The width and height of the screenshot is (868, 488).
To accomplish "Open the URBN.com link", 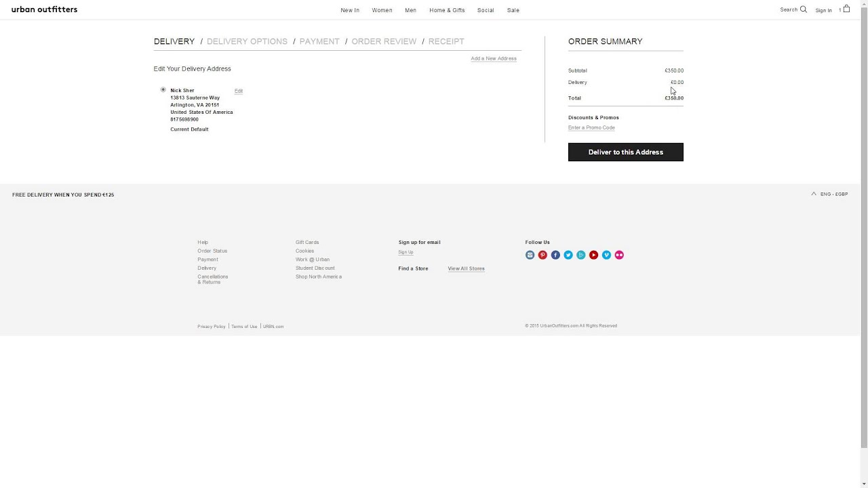I will (x=273, y=327).
